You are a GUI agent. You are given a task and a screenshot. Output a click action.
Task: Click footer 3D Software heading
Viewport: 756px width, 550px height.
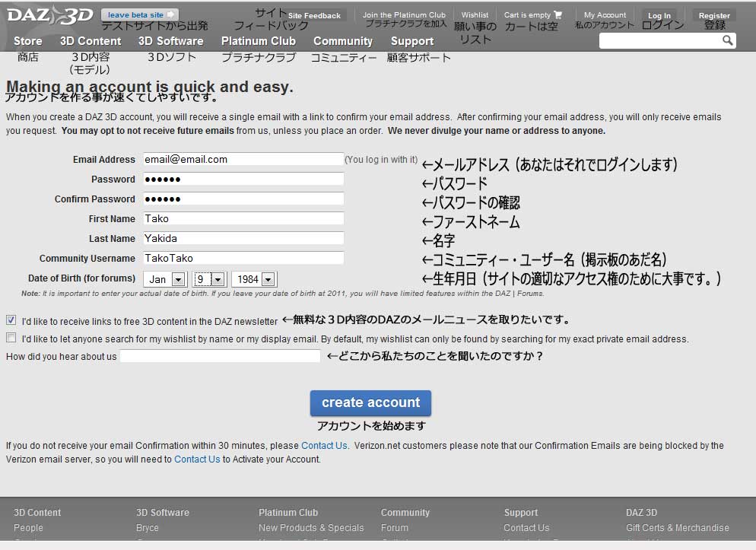pos(163,513)
